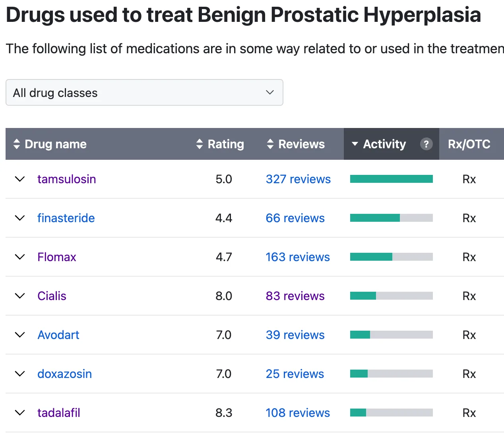Expand the finasteride row chevron

pos(19,218)
